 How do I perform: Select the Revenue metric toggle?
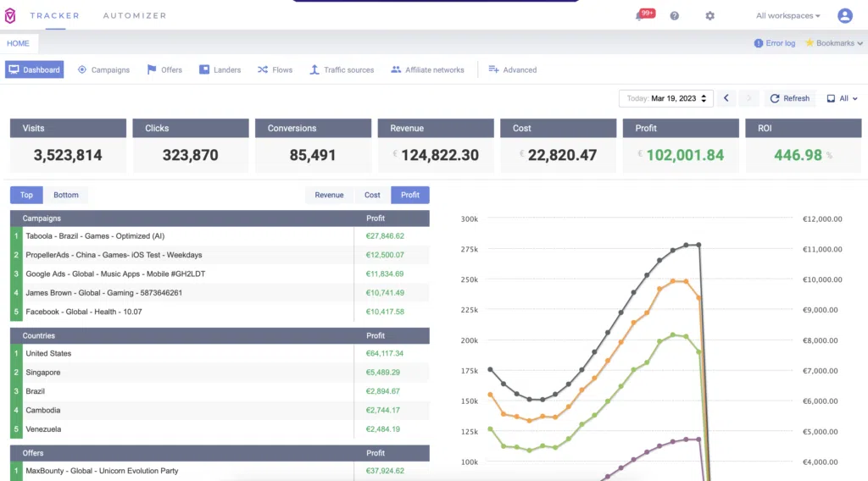pos(329,195)
